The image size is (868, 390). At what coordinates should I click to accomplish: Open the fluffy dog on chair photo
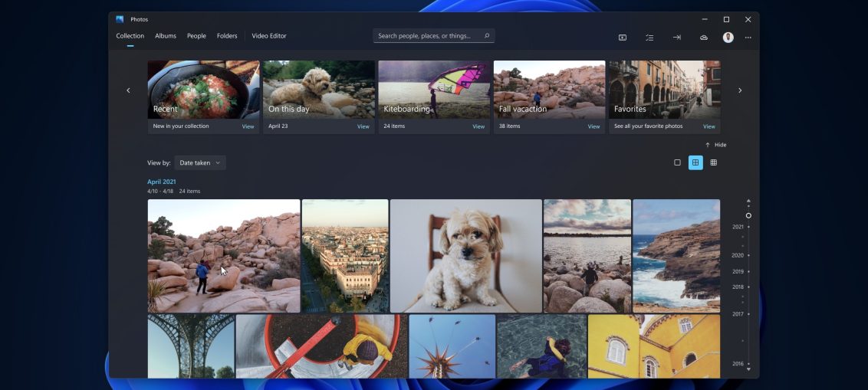465,256
